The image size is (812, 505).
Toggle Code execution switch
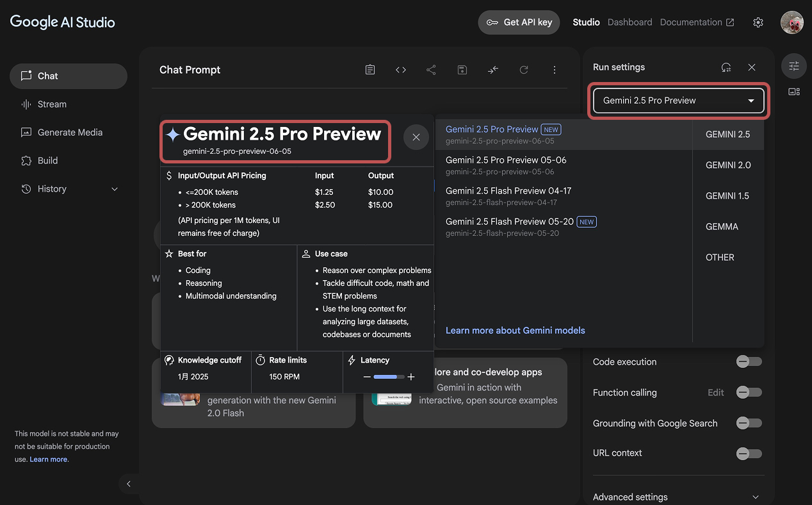pyautogui.click(x=749, y=361)
